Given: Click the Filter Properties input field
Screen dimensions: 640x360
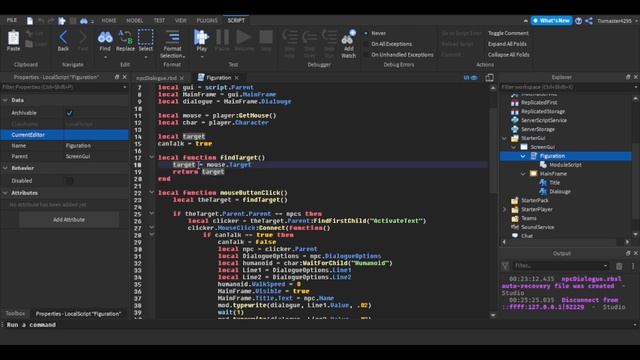Looking at the screenshot, I should coord(64,87).
